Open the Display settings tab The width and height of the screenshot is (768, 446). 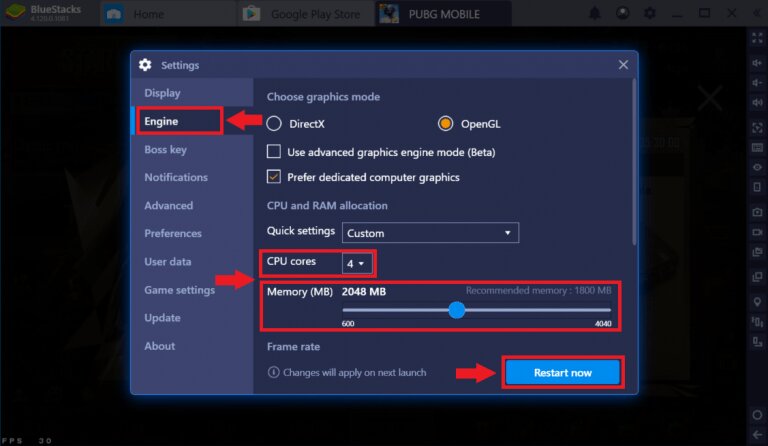point(162,93)
